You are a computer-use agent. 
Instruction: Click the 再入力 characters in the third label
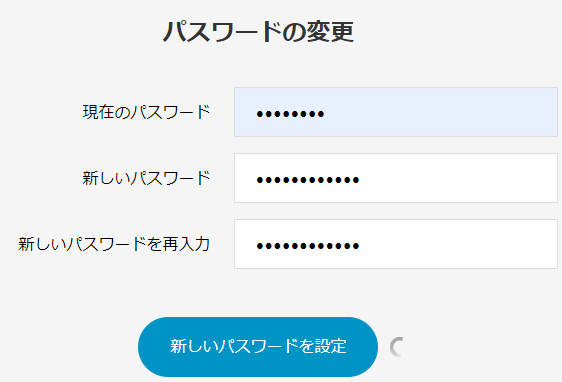(x=186, y=244)
